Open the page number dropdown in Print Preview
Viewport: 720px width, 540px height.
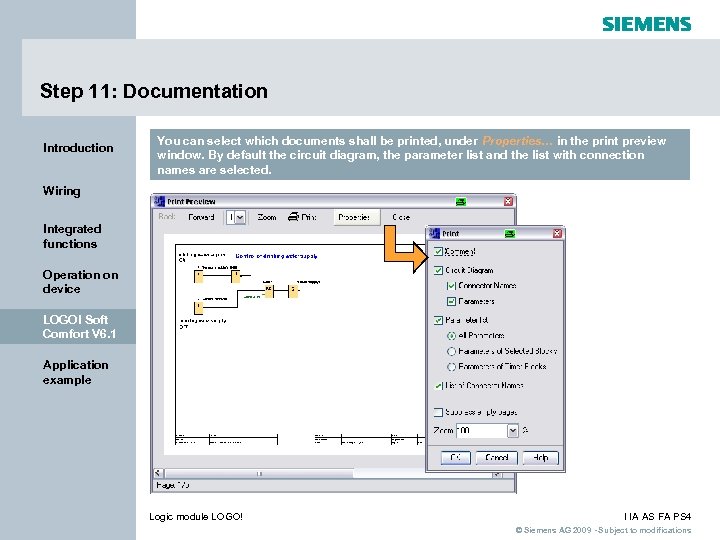(240, 217)
